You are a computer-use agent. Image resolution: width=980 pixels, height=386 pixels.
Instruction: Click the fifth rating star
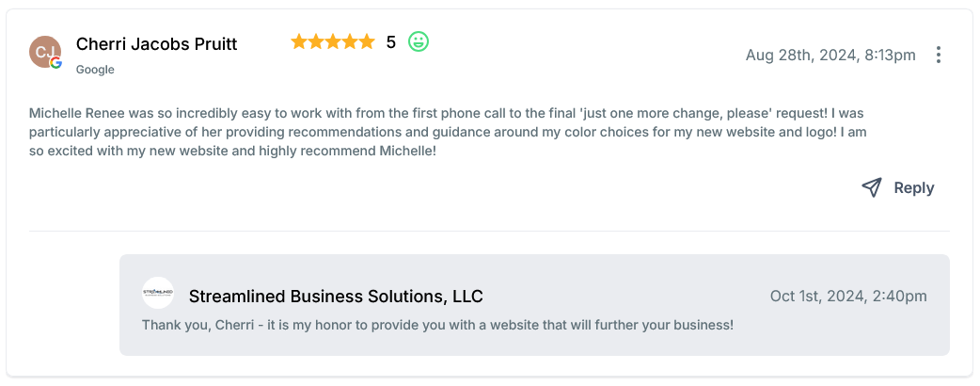coord(366,41)
